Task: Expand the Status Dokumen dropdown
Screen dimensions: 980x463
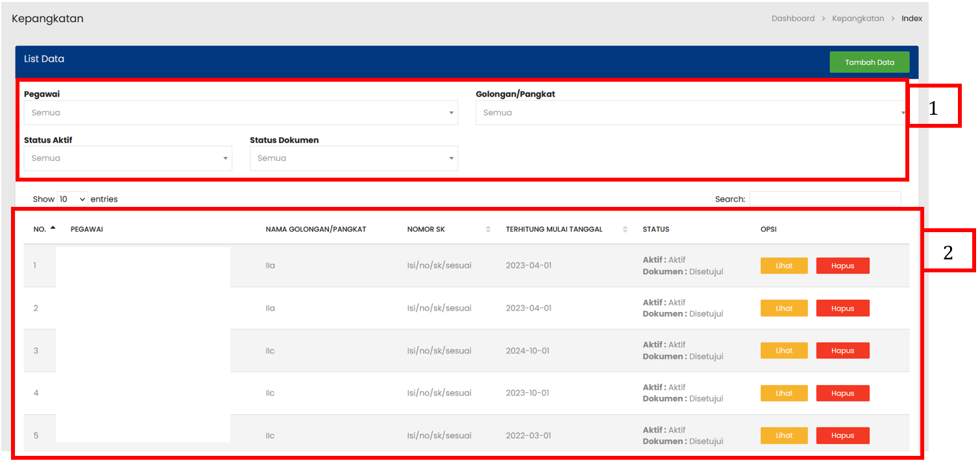Action: tap(354, 158)
